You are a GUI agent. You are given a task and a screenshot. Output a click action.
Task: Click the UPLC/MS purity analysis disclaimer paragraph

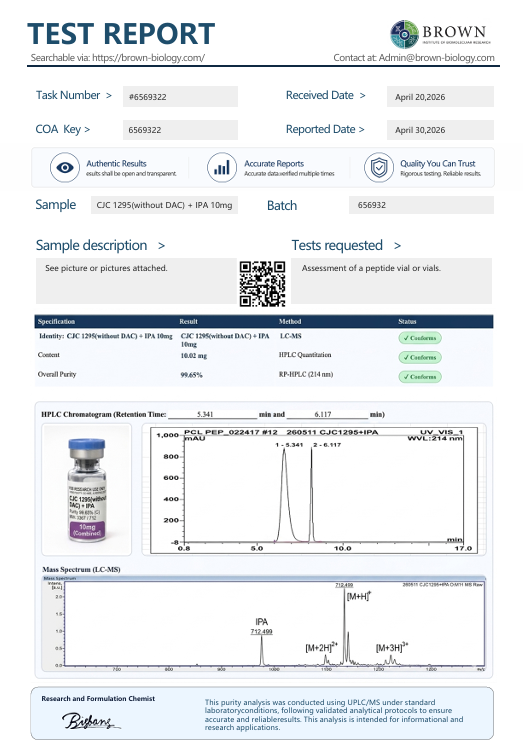pos(334,715)
